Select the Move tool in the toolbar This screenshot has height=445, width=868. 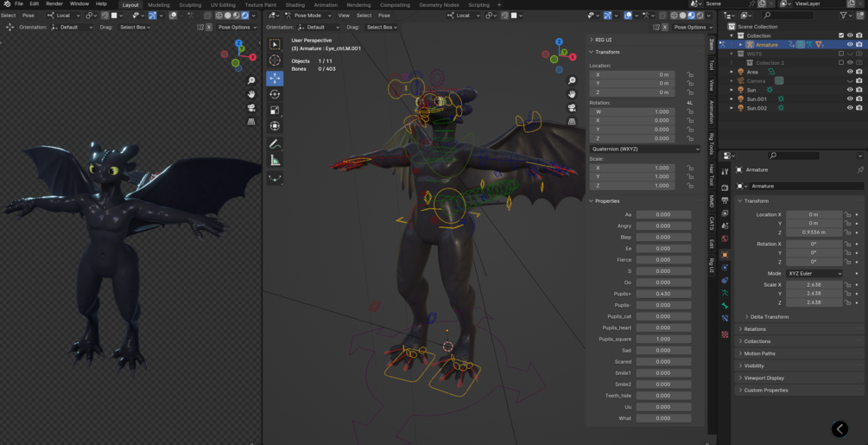(275, 79)
